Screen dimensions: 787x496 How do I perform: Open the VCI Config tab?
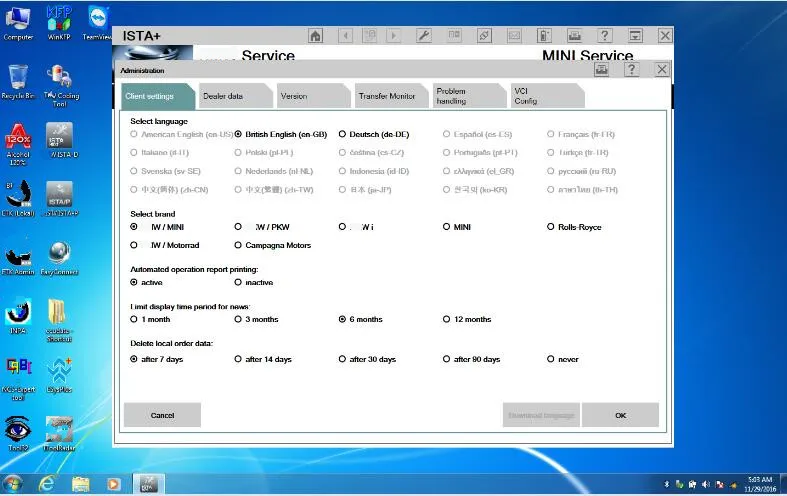point(546,96)
